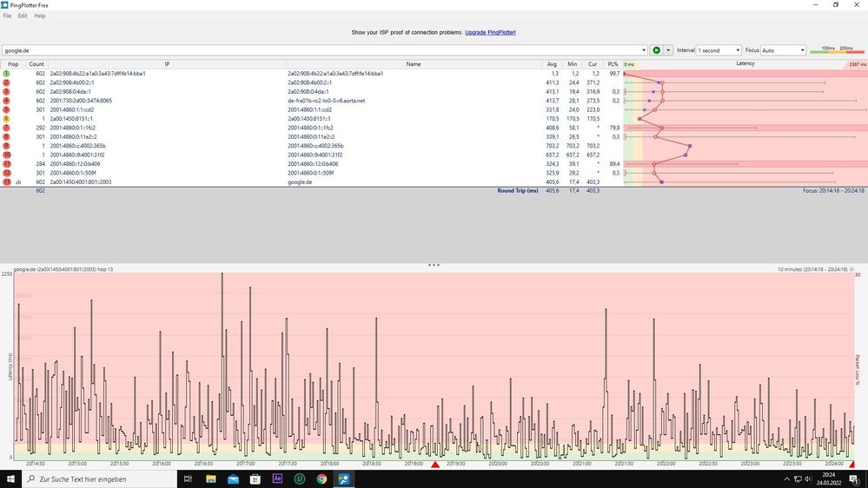Open the Windows Start menu
Image resolution: width=868 pixels, height=488 pixels.
[10, 479]
